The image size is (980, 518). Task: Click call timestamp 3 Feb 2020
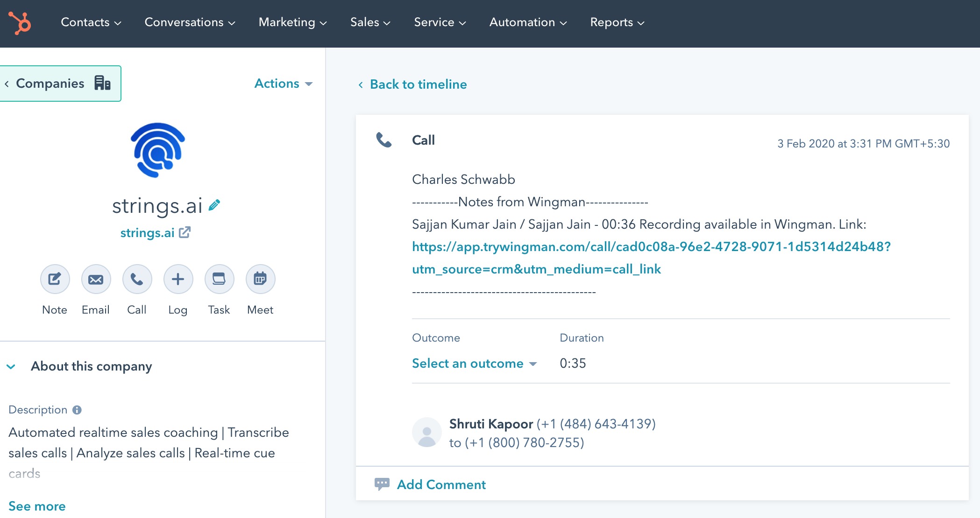[863, 144]
